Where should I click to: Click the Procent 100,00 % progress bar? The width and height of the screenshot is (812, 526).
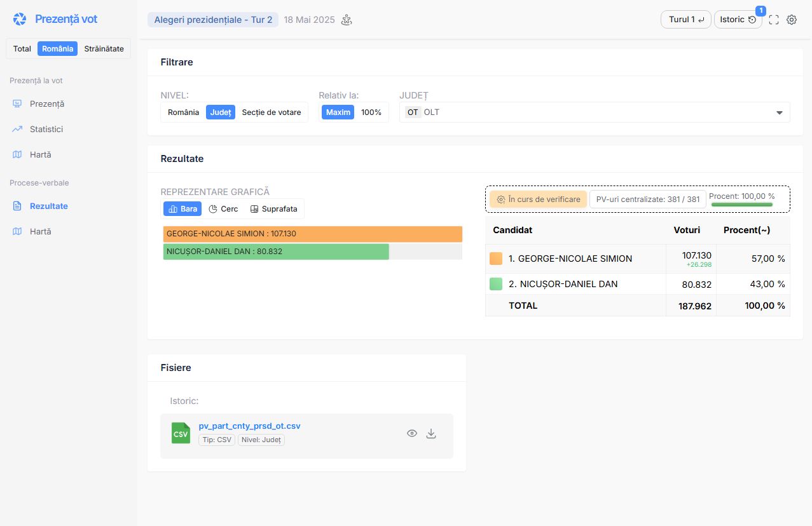click(x=742, y=204)
